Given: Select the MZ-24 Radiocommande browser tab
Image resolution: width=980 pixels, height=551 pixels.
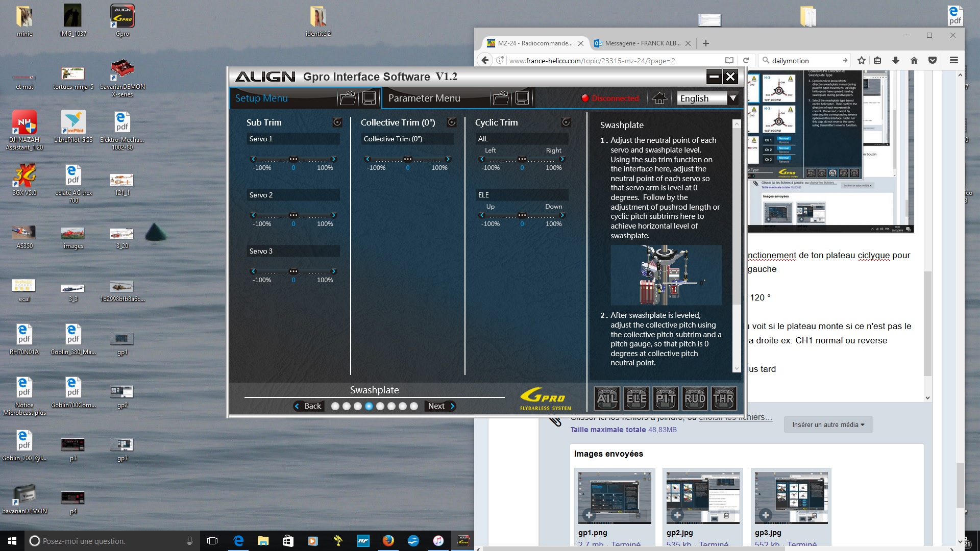Looking at the screenshot, I should (534, 43).
